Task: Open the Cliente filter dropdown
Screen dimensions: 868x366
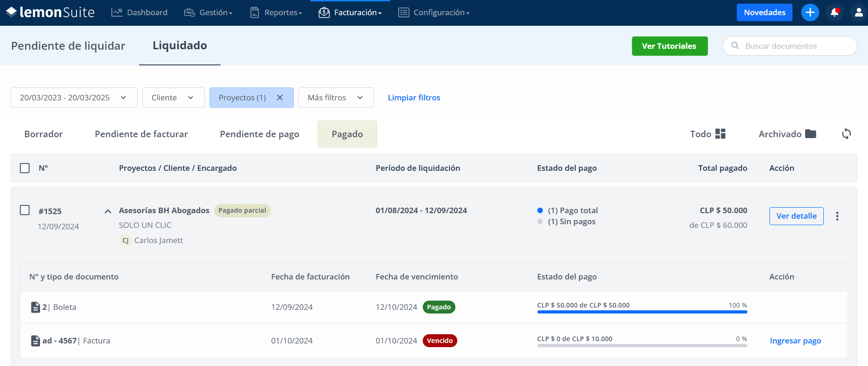Action: [x=174, y=98]
